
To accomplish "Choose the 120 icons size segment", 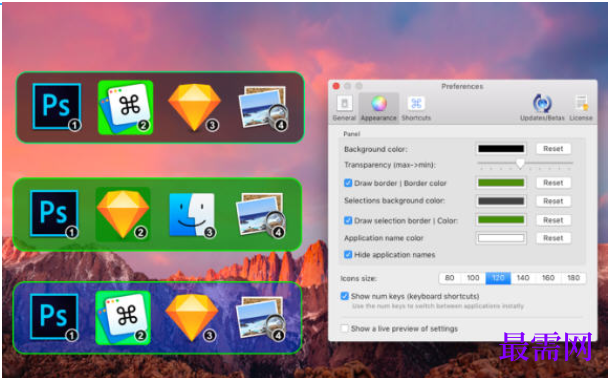I will pos(498,278).
